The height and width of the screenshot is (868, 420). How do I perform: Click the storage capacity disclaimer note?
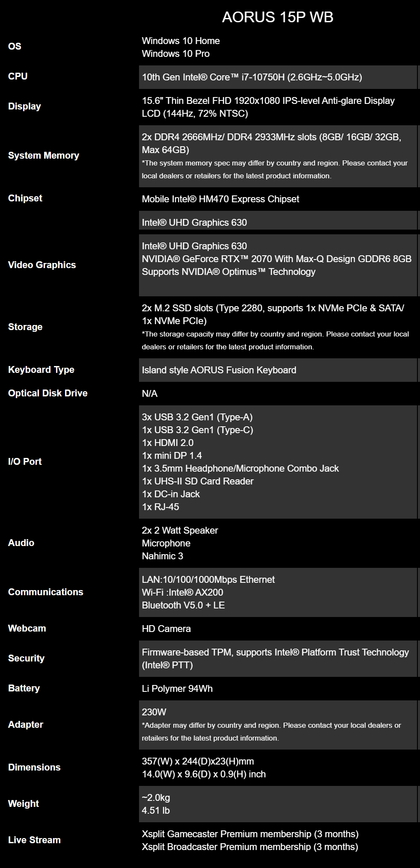point(275,340)
